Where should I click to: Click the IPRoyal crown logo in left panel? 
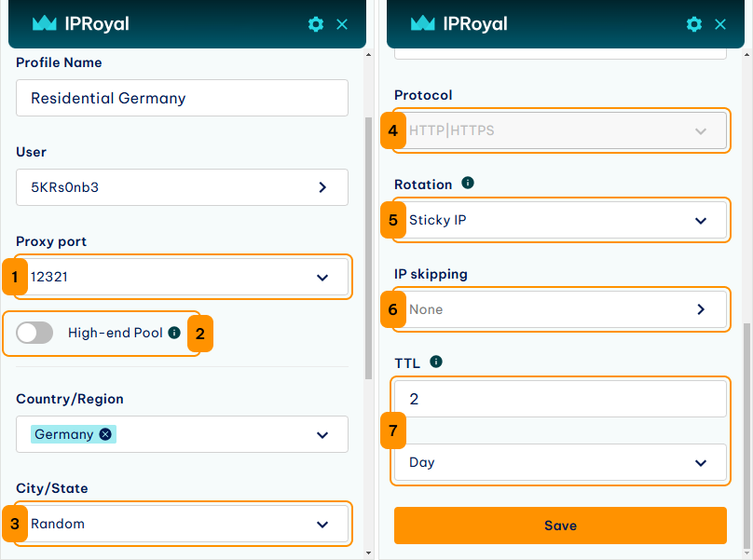(44, 23)
